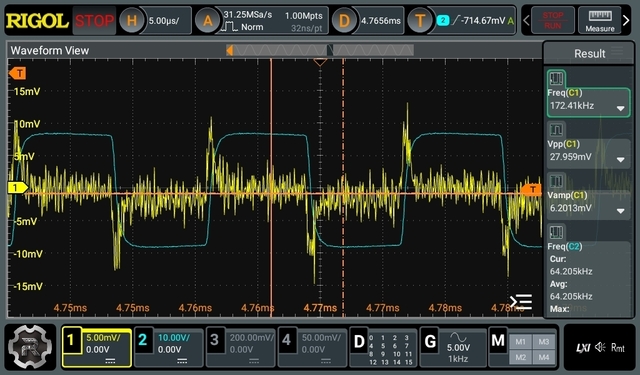Click the LXI network status icon
Viewport: 640px width, 375px height.
coord(583,348)
